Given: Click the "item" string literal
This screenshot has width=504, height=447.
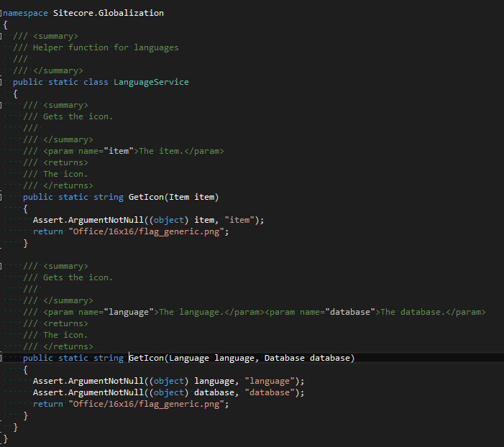Looking at the screenshot, I should pyautogui.click(x=239, y=220).
